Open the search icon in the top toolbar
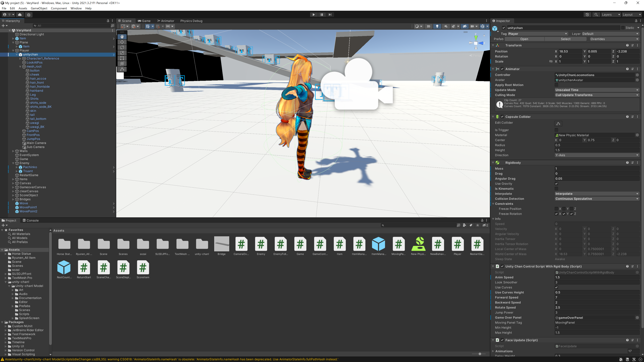Viewport: 644px width, 362px height. pyautogui.click(x=596, y=14)
